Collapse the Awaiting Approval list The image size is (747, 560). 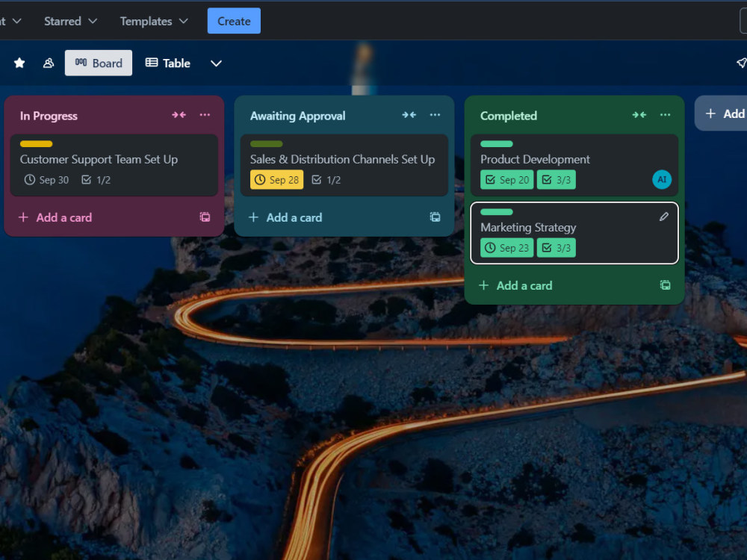click(x=409, y=115)
